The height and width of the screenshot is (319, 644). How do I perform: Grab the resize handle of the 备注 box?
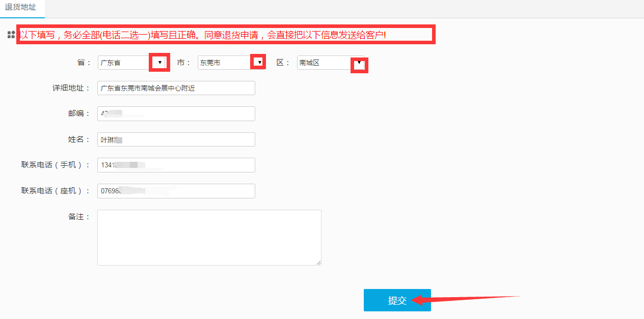coord(318,263)
